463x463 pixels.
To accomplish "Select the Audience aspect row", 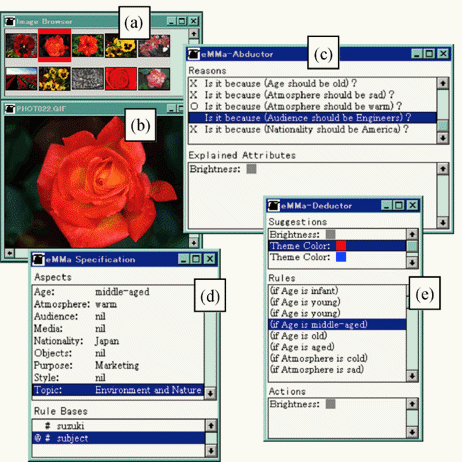I will pos(118,316).
